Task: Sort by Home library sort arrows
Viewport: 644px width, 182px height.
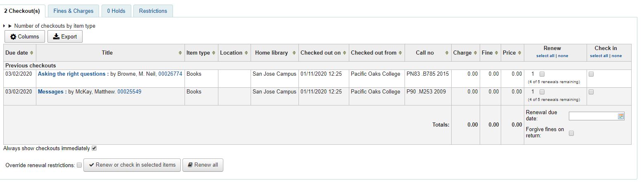Action: tap(294, 53)
